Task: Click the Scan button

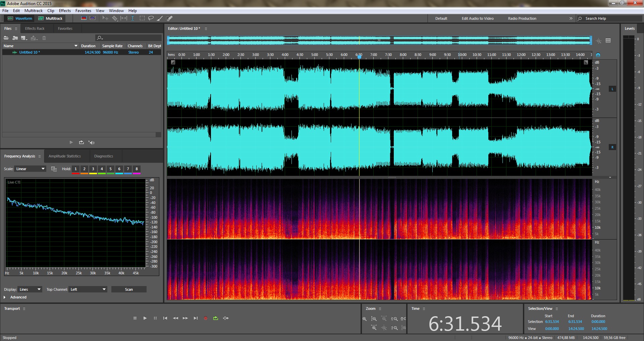Action: coord(129,289)
